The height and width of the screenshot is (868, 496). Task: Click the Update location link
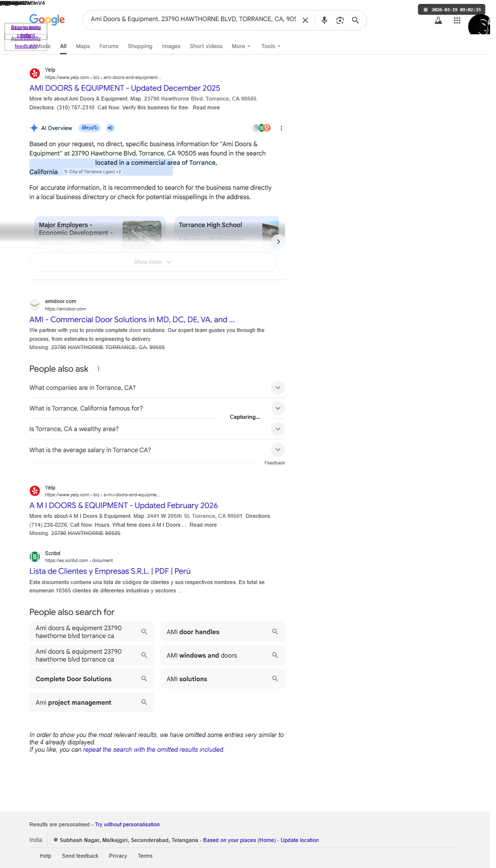299,840
